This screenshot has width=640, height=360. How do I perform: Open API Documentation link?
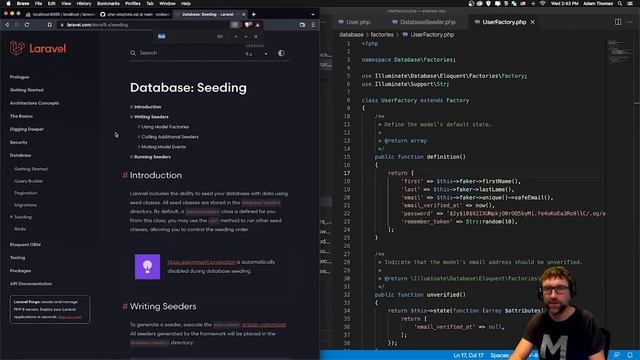point(31,284)
